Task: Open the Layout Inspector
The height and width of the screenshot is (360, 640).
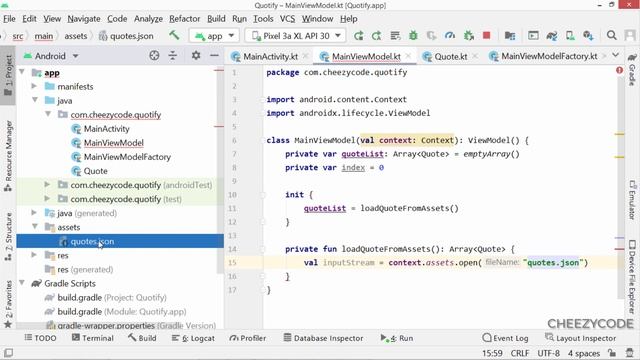Action: [580, 338]
